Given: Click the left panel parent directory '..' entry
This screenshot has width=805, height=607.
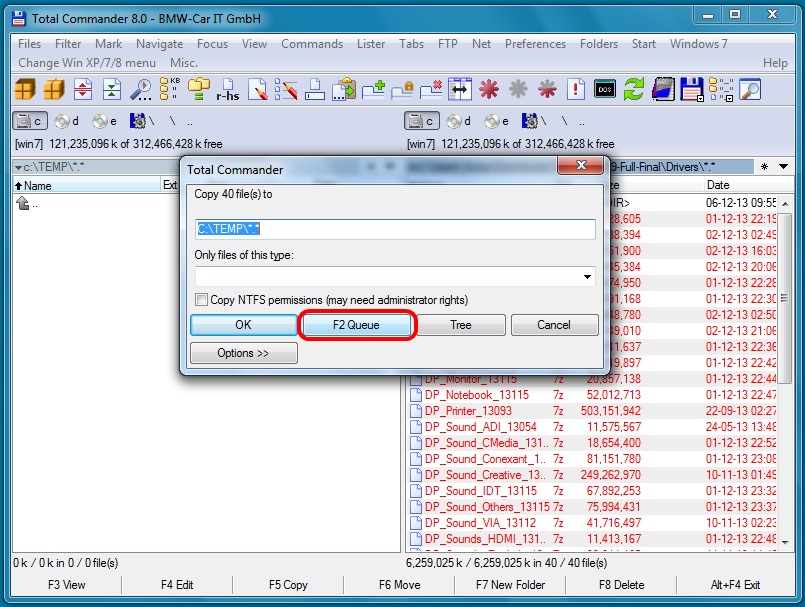Looking at the screenshot, I should click(x=27, y=203).
